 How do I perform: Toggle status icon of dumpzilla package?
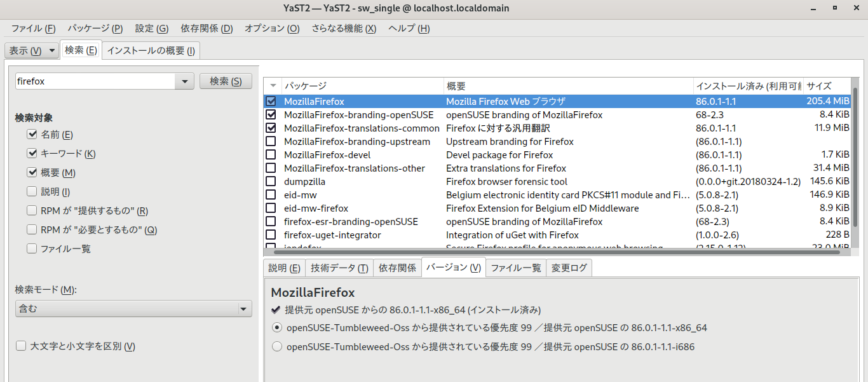271,182
